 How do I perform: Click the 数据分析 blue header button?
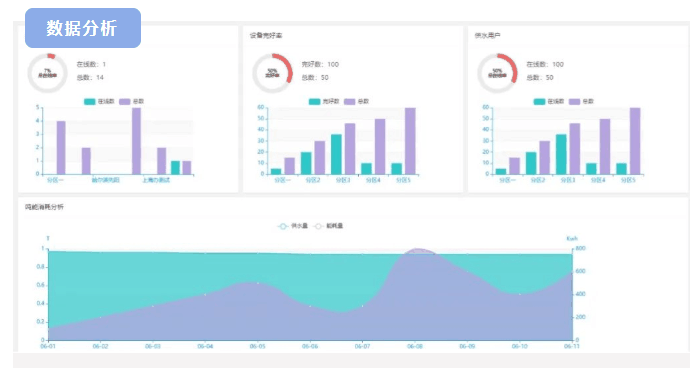coord(83,28)
